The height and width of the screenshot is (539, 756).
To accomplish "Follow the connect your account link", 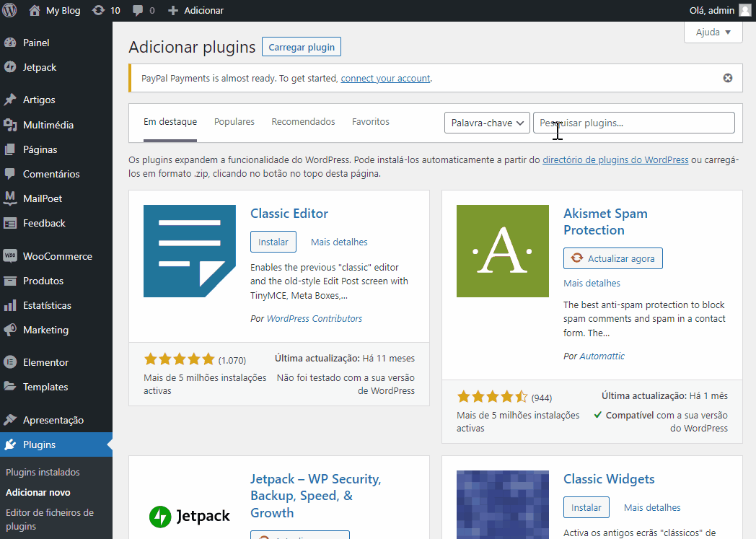I will point(385,79).
